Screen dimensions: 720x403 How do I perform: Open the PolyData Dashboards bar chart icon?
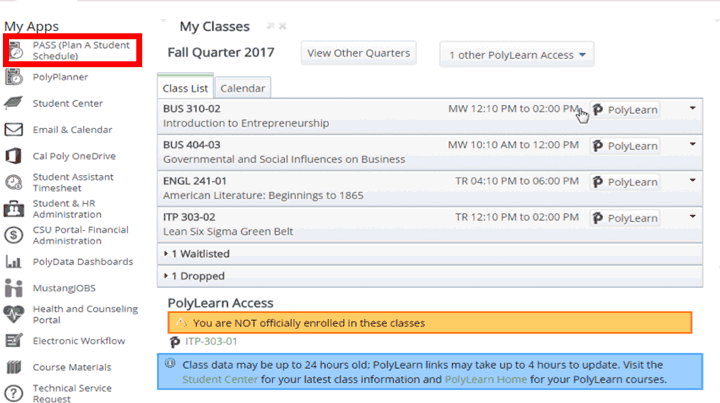coord(13,262)
